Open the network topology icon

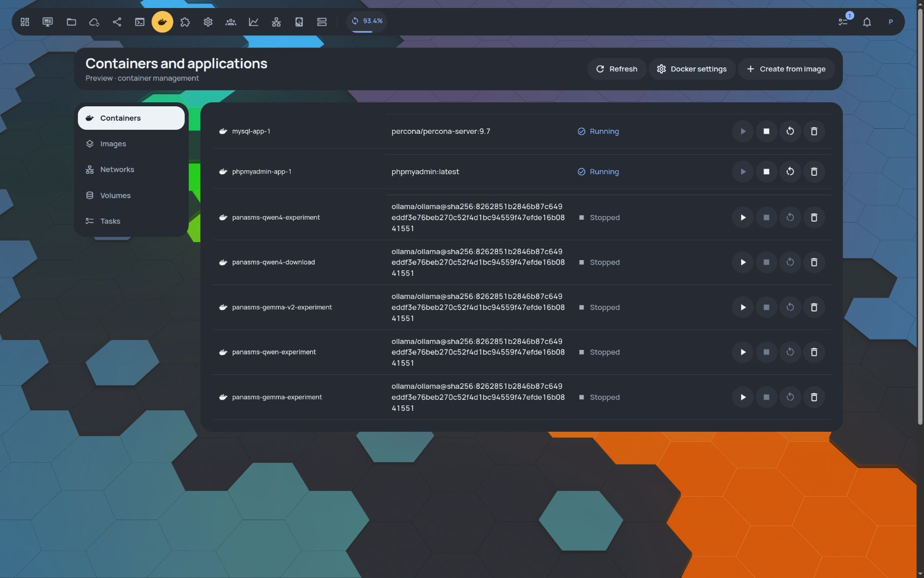(276, 22)
